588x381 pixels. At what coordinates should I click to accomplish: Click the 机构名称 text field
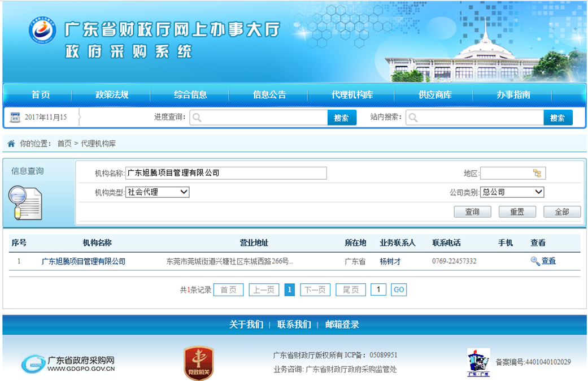[x=226, y=173]
